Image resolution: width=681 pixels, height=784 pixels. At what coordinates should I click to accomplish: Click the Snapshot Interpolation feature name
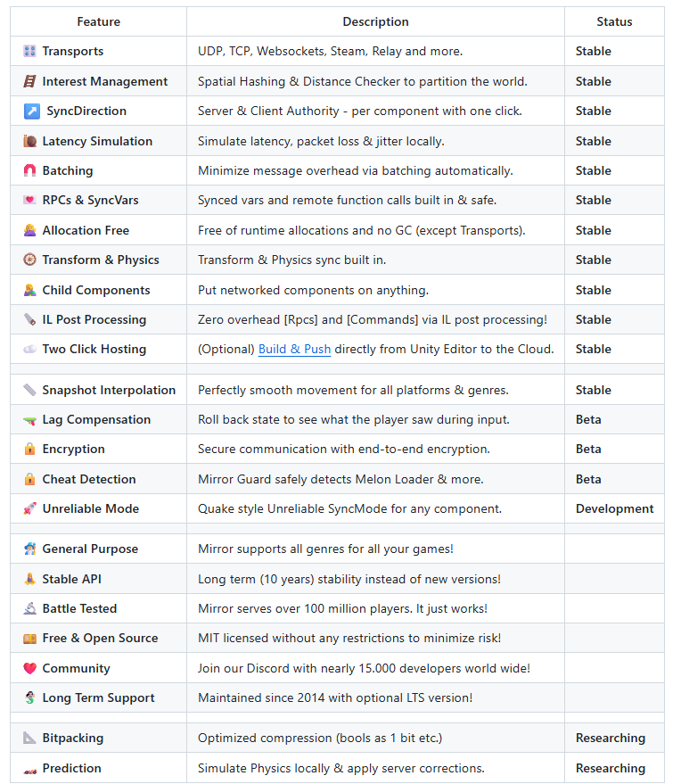(109, 390)
